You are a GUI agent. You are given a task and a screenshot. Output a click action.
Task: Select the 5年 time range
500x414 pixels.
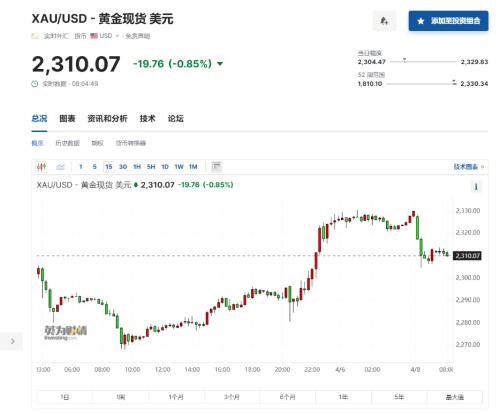point(399,397)
